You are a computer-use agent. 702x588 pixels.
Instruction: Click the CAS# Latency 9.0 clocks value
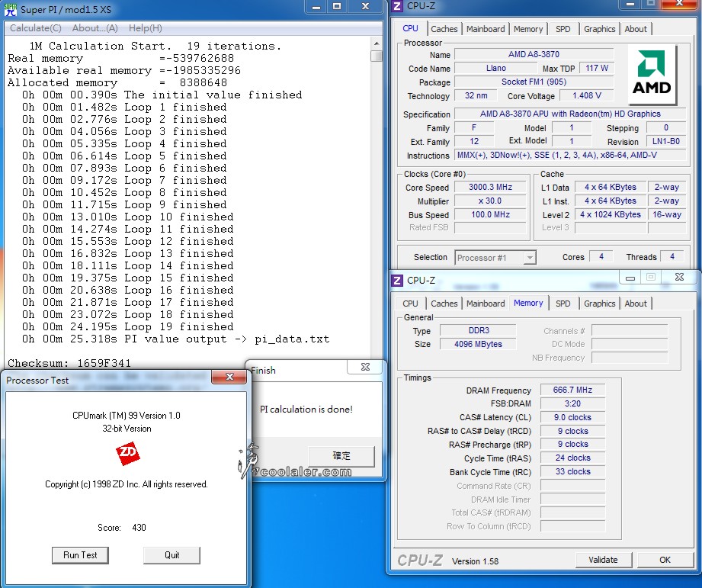tap(572, 417)
